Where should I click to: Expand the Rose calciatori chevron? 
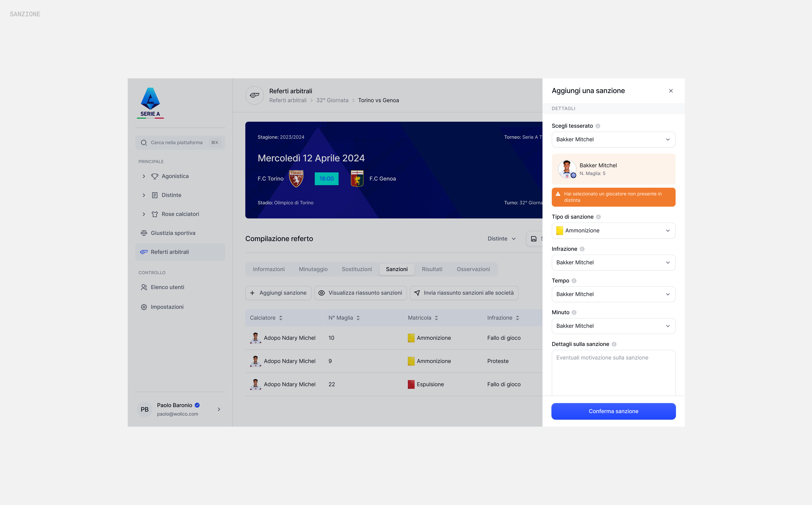pos(144,214)
